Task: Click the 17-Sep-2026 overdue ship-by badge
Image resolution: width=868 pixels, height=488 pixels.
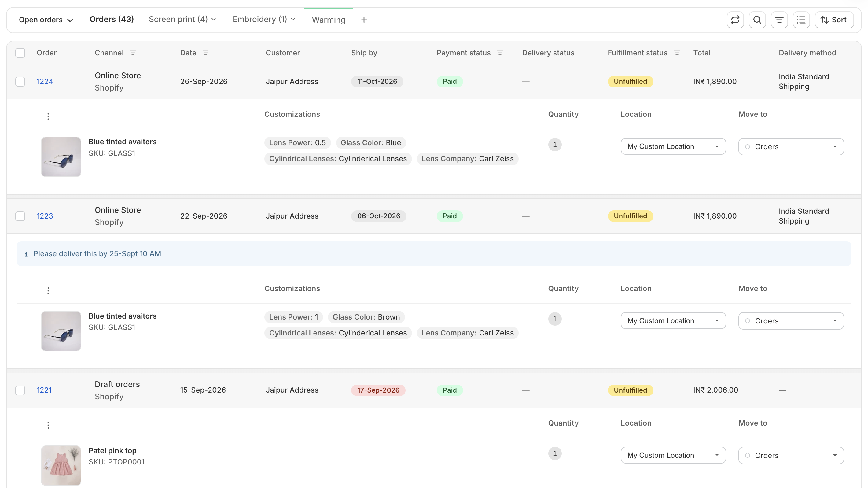Action: tap(378, 390)
